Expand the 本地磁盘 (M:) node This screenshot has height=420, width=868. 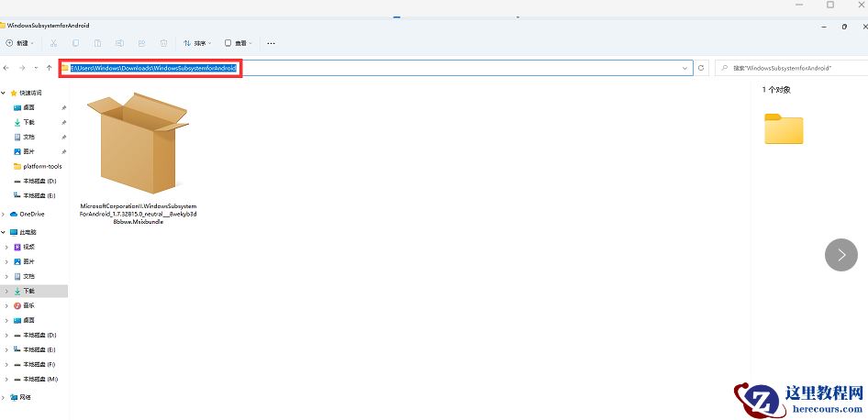6,380
